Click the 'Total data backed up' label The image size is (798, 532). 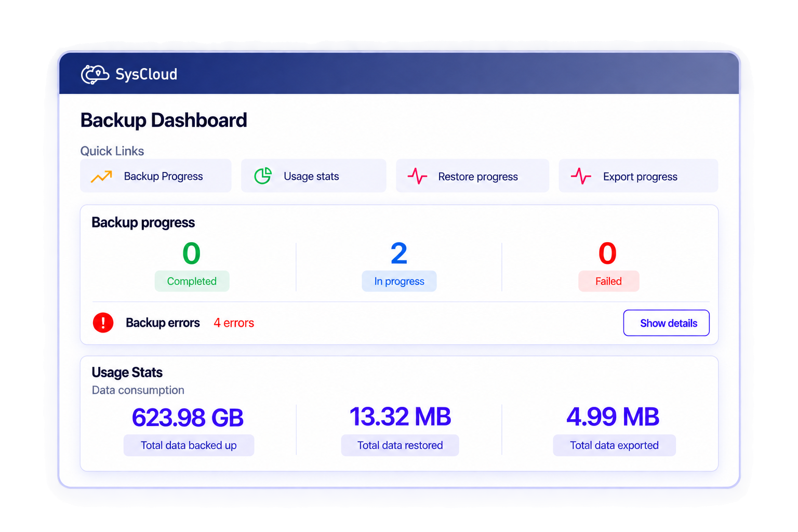click(x=189, y=445)
